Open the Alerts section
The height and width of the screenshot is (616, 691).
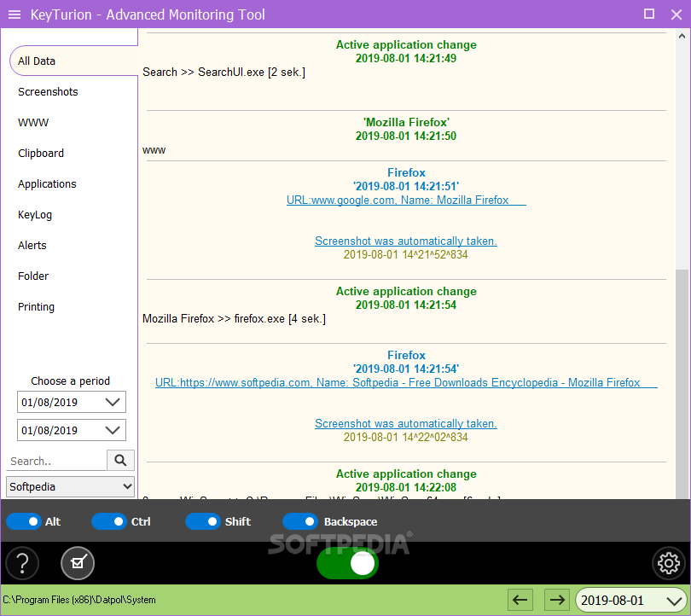32,246
